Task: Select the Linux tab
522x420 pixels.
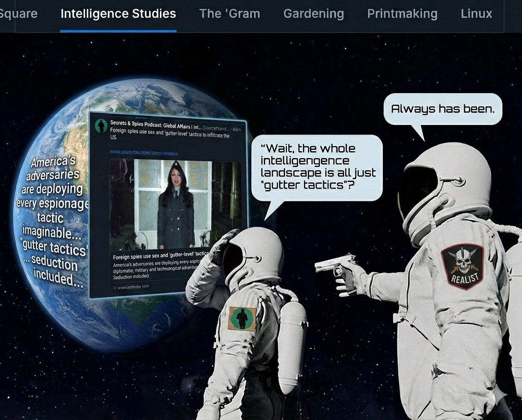Action: pyautogui.click(x=476, y=14)
